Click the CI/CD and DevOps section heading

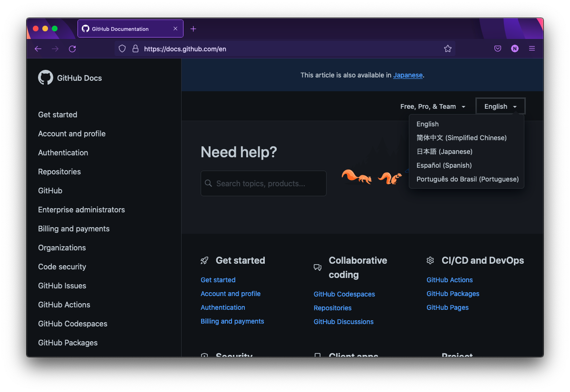click(x=483, y=260)
